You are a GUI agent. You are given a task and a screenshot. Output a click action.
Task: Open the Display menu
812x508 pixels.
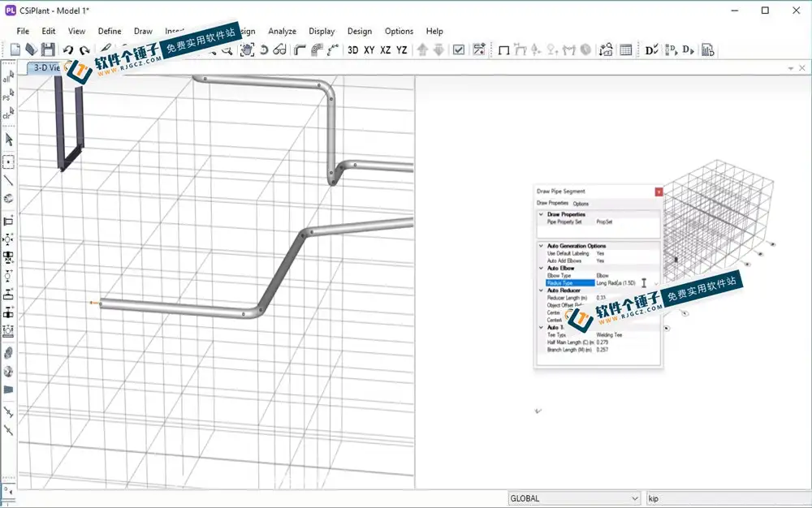pos(322,31)
